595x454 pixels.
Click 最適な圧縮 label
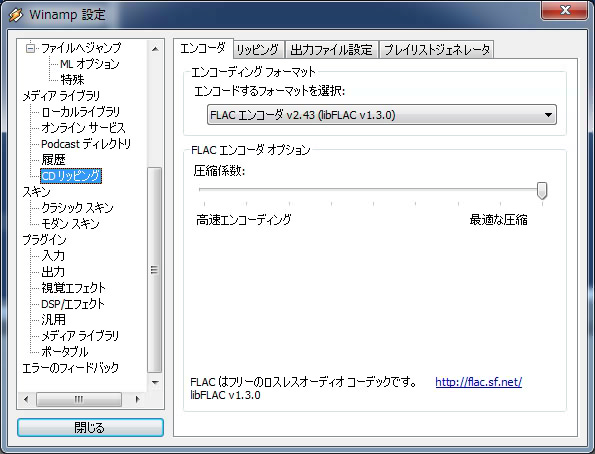(x=498, y=219)
